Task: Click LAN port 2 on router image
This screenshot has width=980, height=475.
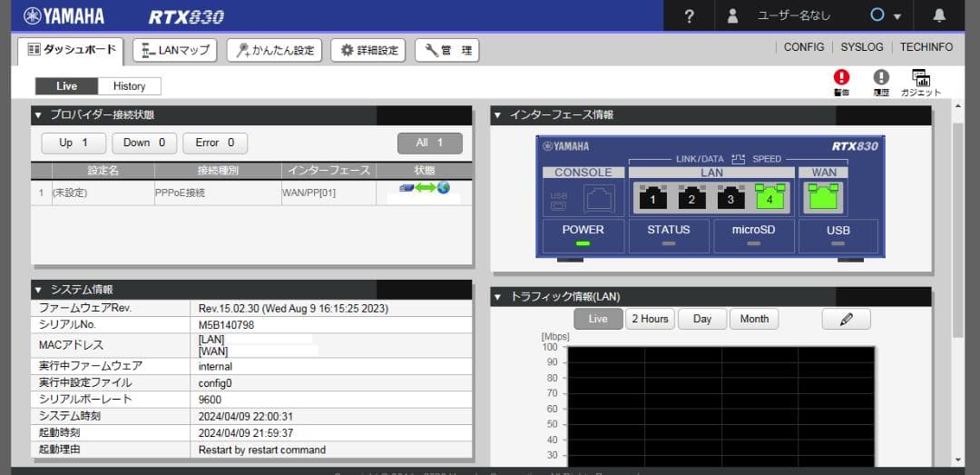Action: pos(691,197)
